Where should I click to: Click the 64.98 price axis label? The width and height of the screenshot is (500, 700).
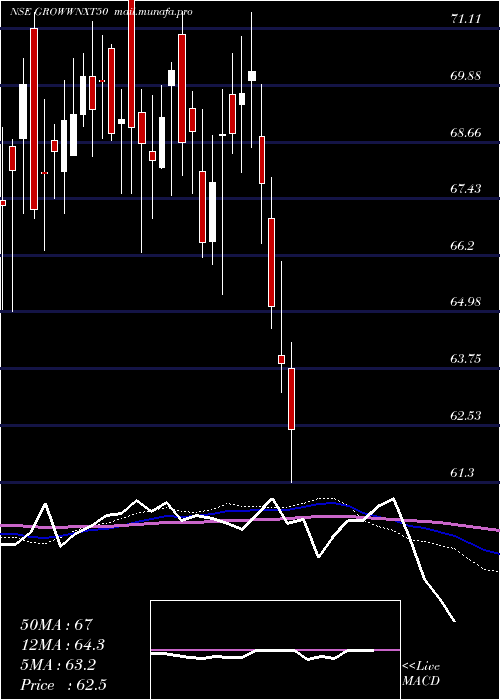(467, 302)
